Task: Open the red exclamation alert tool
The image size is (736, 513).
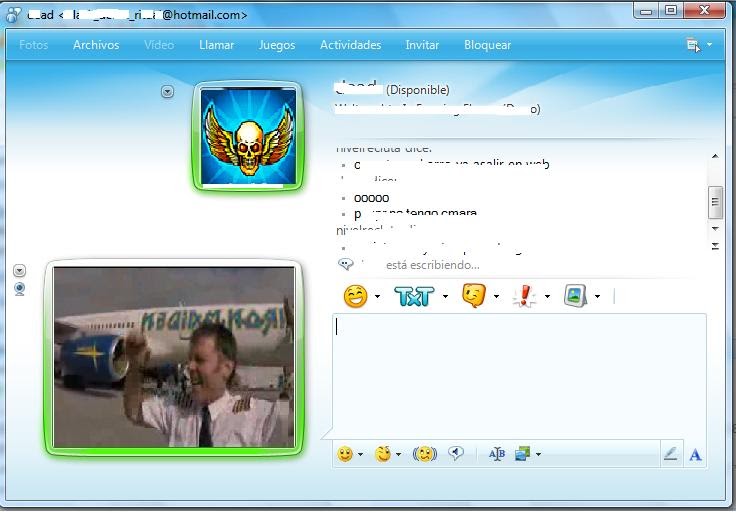Action: [524, 296]
